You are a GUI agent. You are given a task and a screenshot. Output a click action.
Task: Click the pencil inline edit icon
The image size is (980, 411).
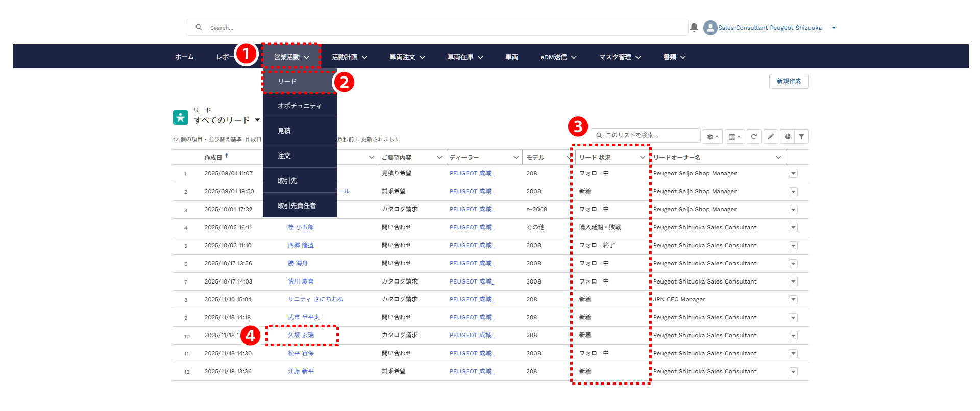point(771,137)
